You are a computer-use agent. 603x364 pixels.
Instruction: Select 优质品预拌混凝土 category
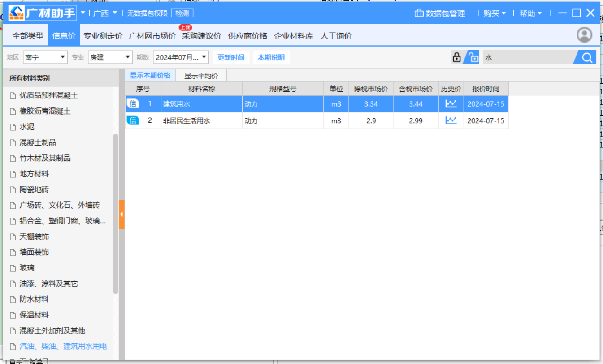click(x=49, y=95)
